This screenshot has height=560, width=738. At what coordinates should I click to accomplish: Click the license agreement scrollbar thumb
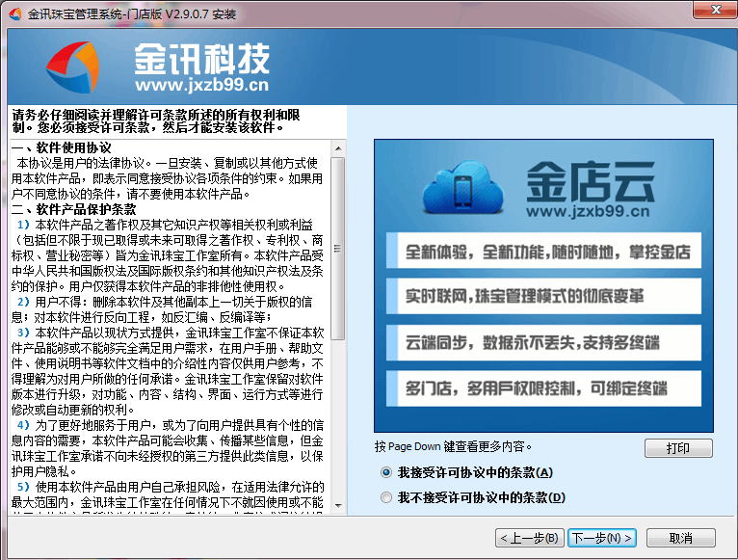point(337,249)
